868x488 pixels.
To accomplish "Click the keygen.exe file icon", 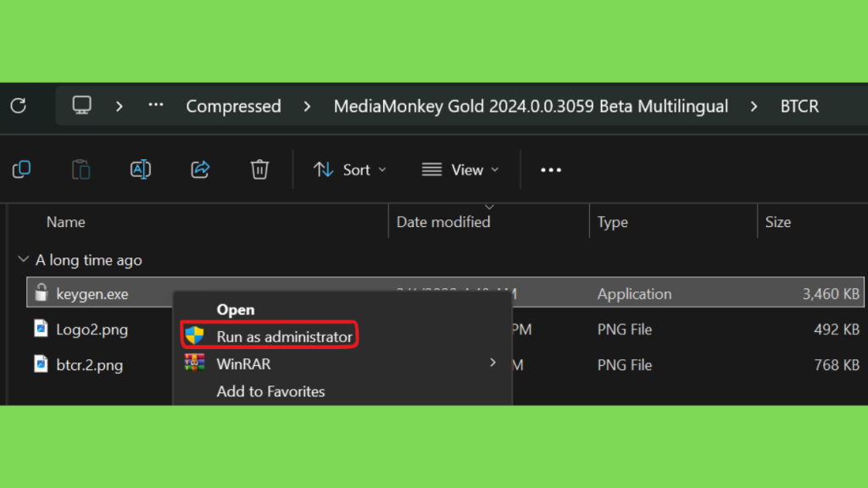I will [41, 292].
